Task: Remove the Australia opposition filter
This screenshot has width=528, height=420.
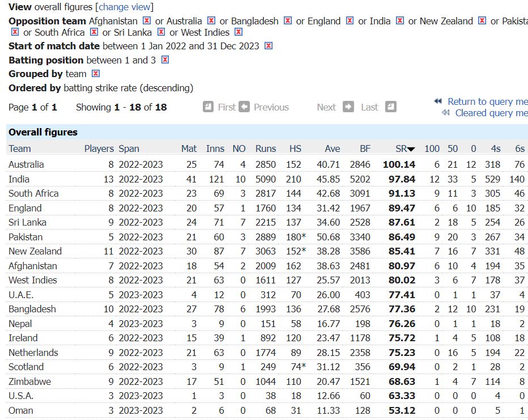Action: tap(211, 21)
